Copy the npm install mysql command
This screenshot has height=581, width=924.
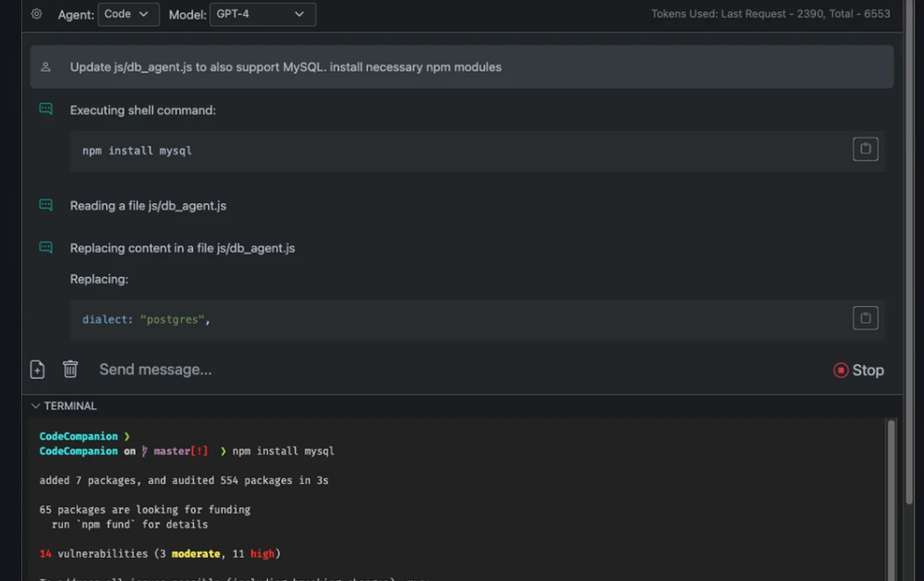pos(865,149)
